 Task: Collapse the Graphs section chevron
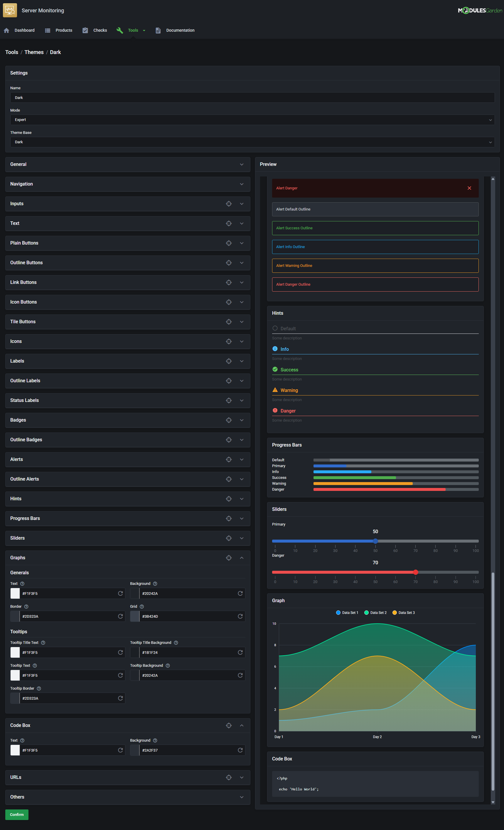tap(241, 558)
